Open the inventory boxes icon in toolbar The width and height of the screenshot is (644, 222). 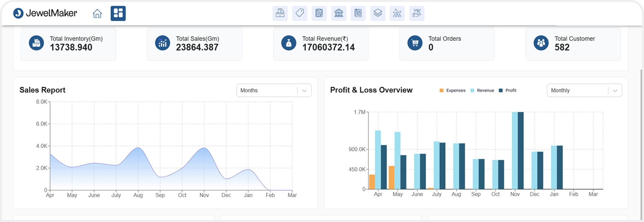(280, 13)
